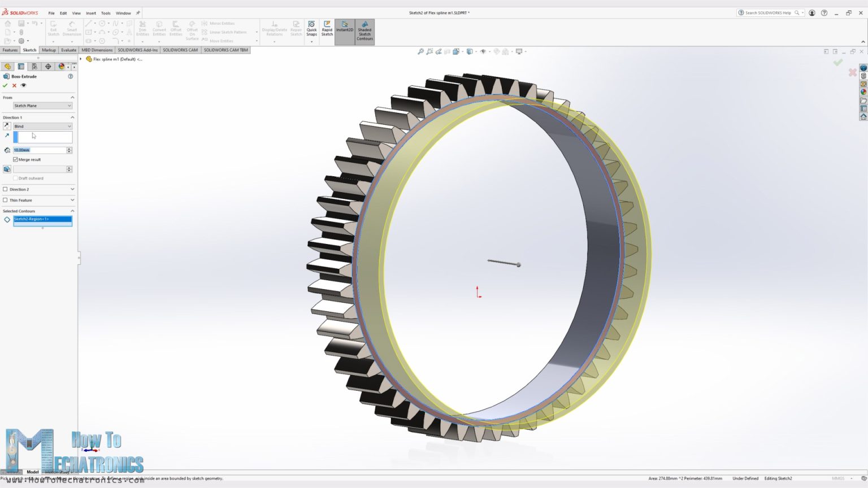Screen dimensions: 868x488
Task: Collapse the Selected Contours section
Action: 72,211
